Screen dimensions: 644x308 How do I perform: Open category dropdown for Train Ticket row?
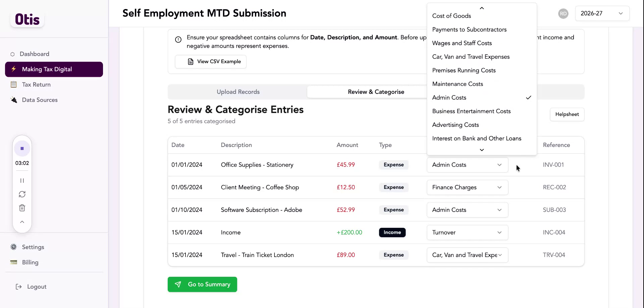pyautogui.click(x=467, y=255)
